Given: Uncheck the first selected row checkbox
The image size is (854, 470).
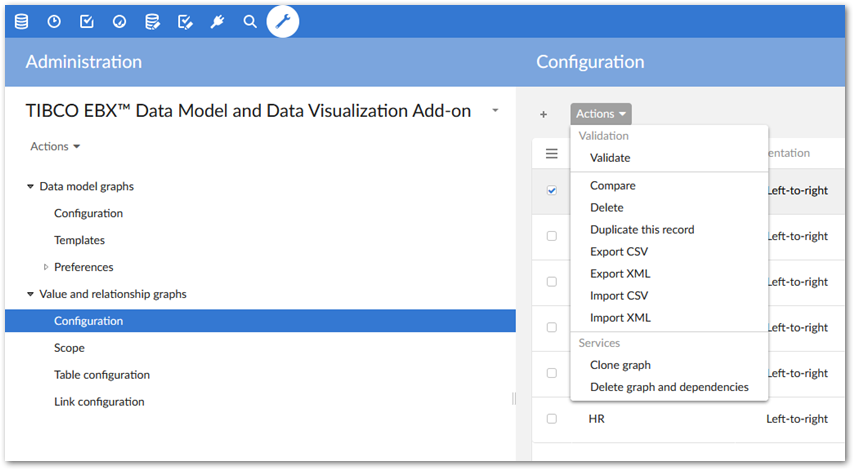Looking at the screenshot, I should point(551,190).
